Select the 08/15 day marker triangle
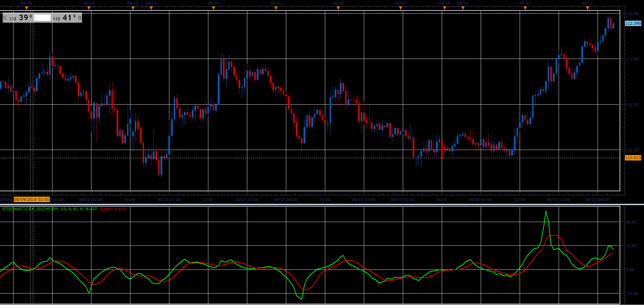The width and height of the screenshot is (644, 305). (276, 8)
